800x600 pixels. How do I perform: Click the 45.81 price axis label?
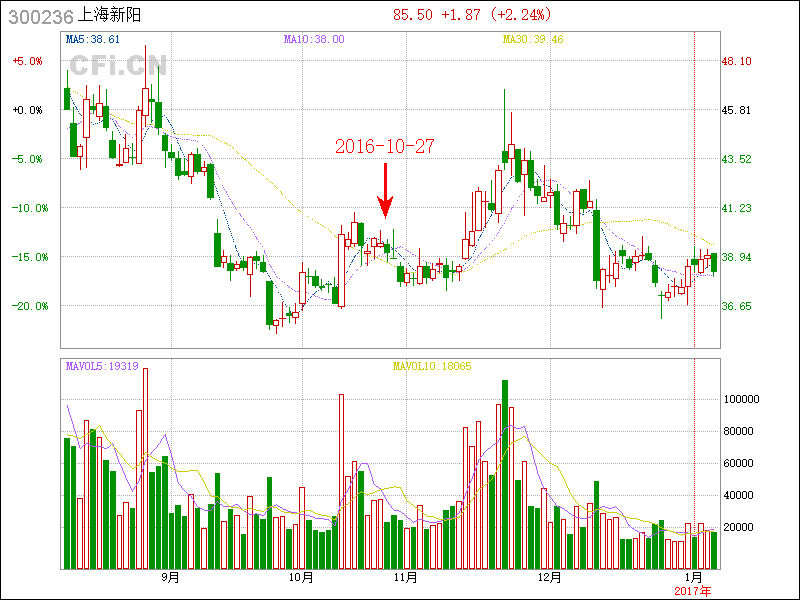click(736, 110)
